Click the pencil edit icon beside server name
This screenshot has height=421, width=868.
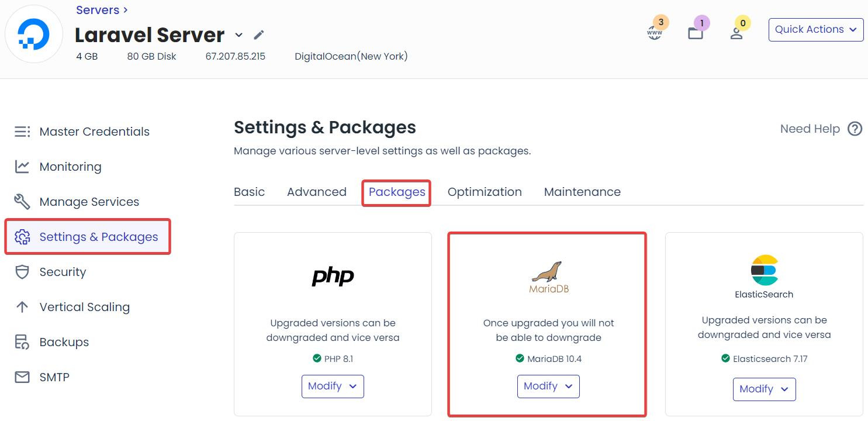pyautogui.click(x=259, y=35)
